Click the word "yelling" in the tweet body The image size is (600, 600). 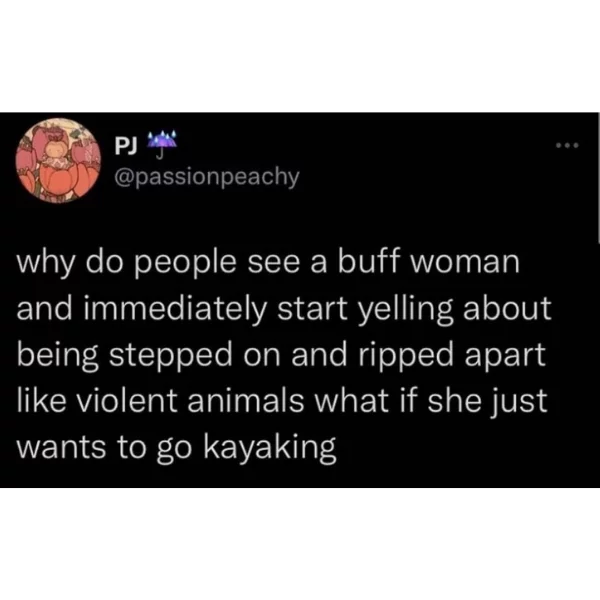pos(406,309)
